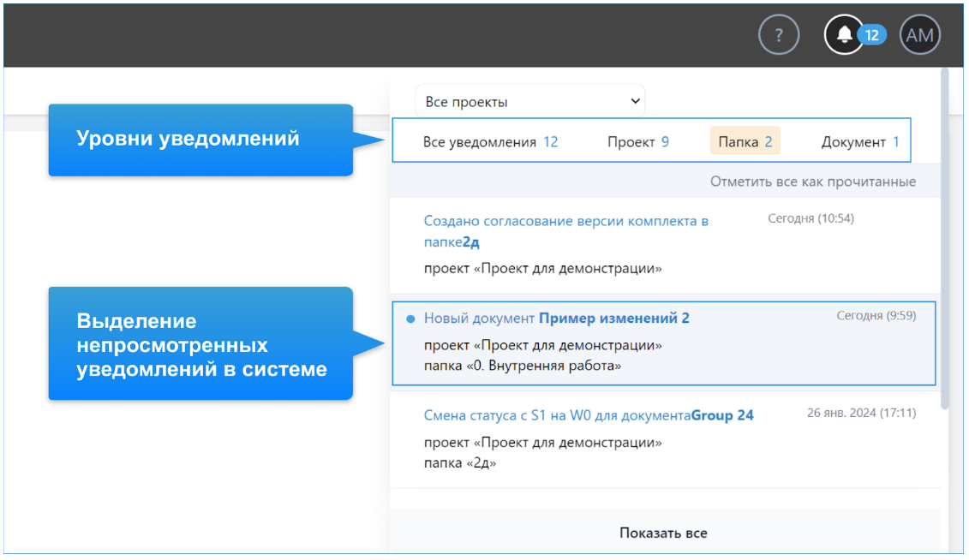The height and width of the screenshot is (560, 969).
Task: Switch to the "Проект" notifications tab
Action: click(x=638, y=142)
